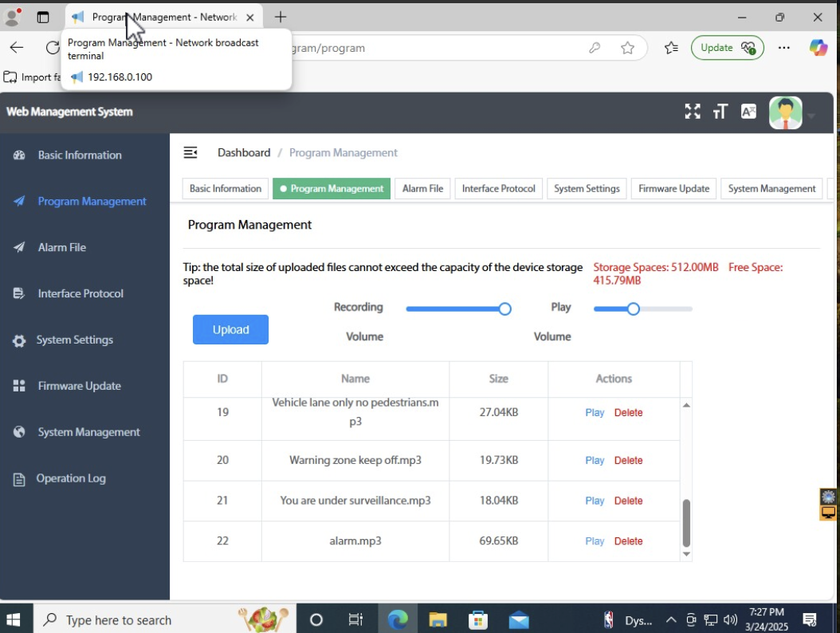Open a new browser tab
Viewport: 840px width, 633px height.
[x=281, y=18]
